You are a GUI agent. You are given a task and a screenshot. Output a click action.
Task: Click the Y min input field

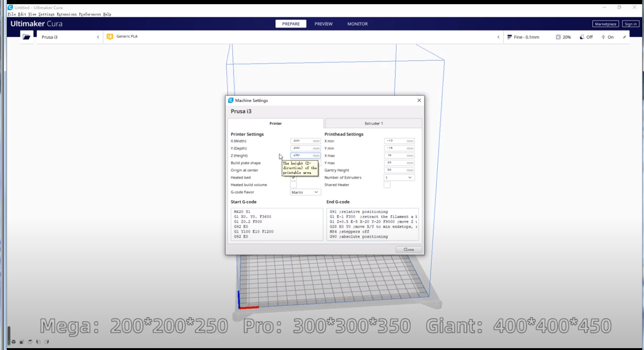[399, 149]
